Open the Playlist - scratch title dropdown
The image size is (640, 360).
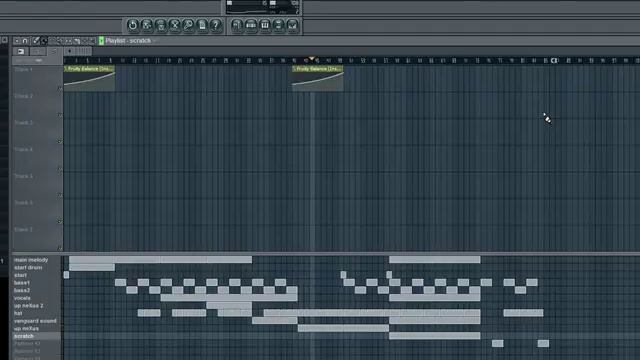pyautogui.click(x=128, y=41)
